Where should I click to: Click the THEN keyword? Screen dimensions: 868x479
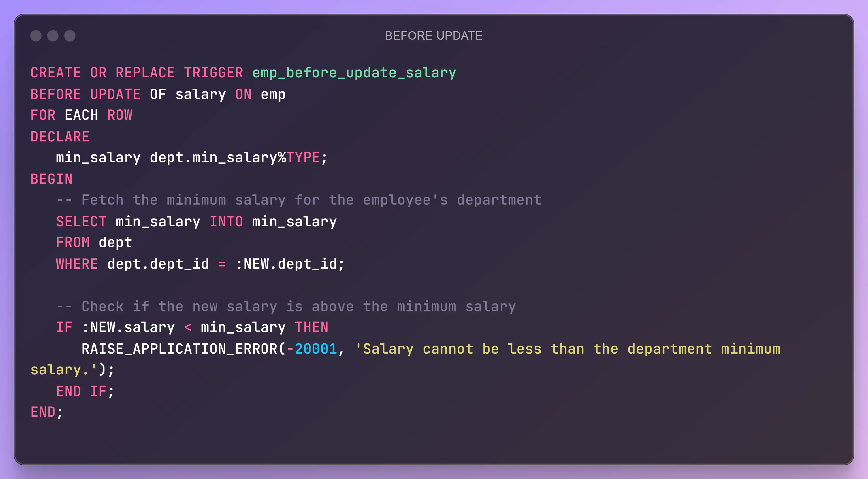click(x=312, y=328)
